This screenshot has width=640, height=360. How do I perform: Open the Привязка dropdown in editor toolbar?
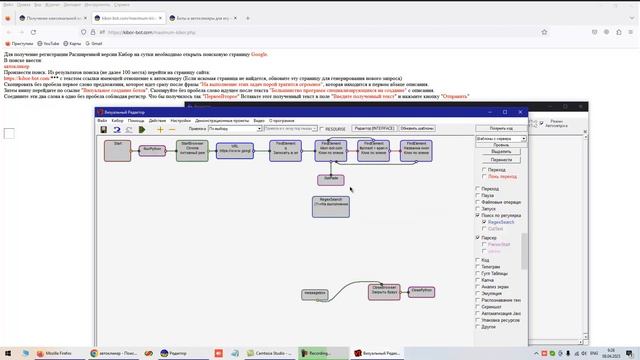235,129
